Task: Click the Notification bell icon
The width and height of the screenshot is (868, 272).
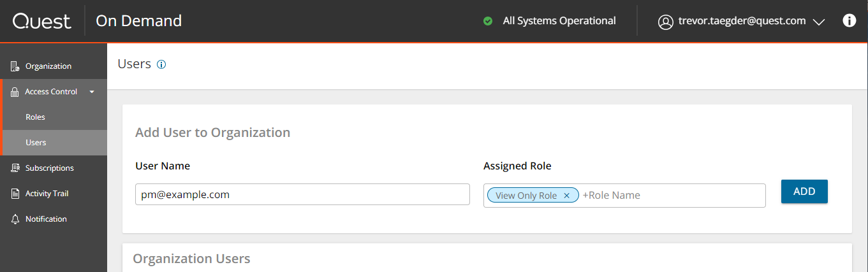Action: pos(15,219)
